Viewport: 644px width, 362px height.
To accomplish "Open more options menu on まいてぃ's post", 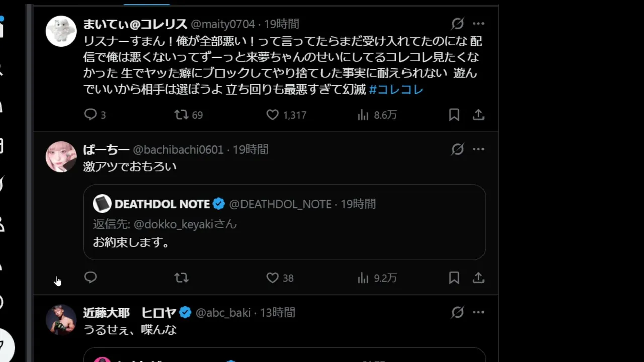I will click(x=478, y=24).
